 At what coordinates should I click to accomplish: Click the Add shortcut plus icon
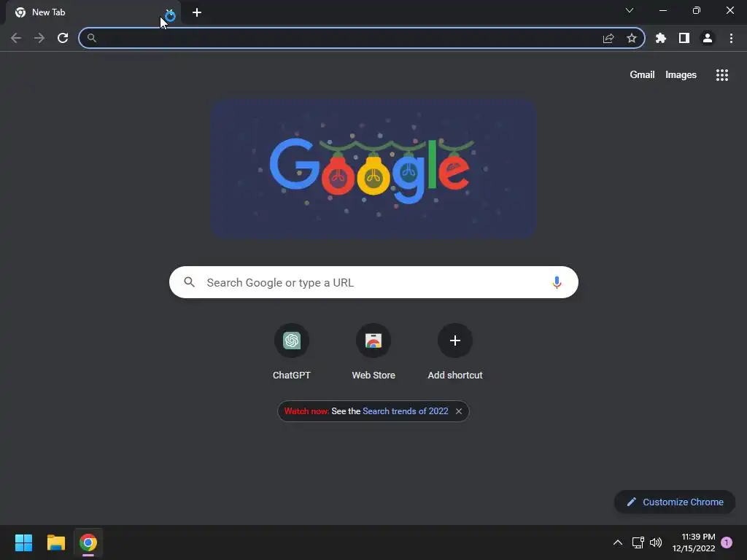(x=455, y=341)
